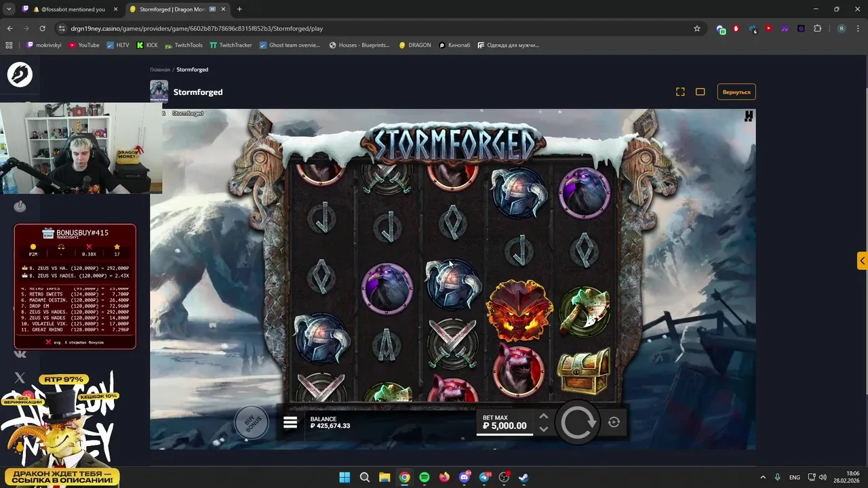The height and width of the screenshot is (488, 868).
Task: Open the Ghost team overview bookmark
Action: click(290, 45)
